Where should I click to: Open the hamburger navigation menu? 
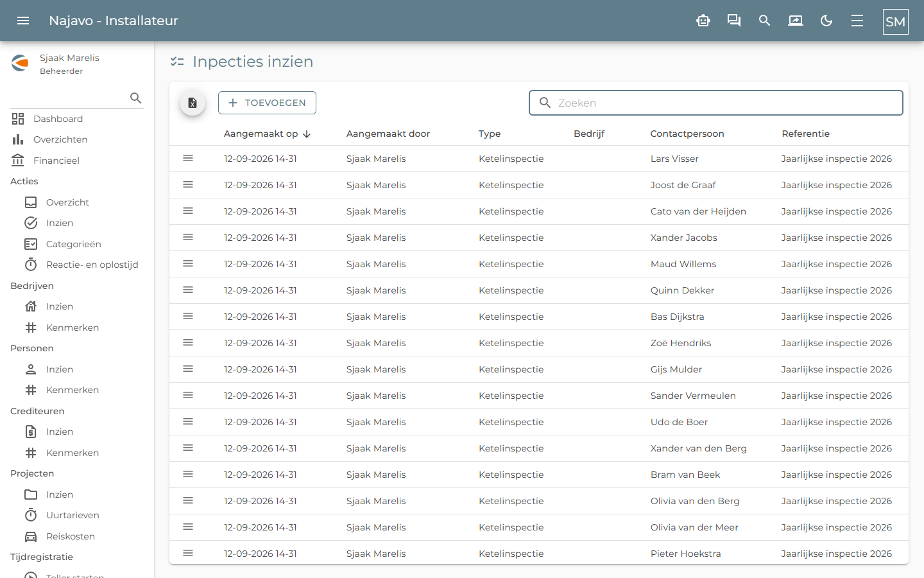click(x=23, y=21)
